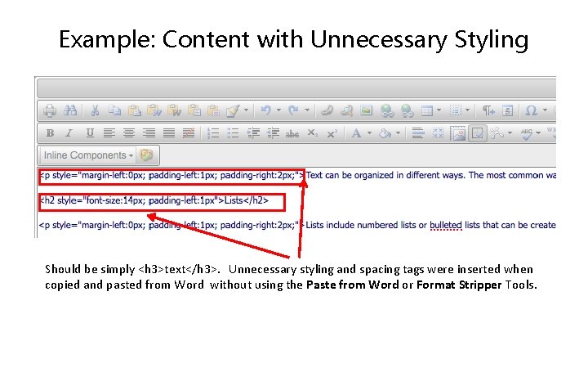Click the New Paragraph pilcrow icon

488,110
